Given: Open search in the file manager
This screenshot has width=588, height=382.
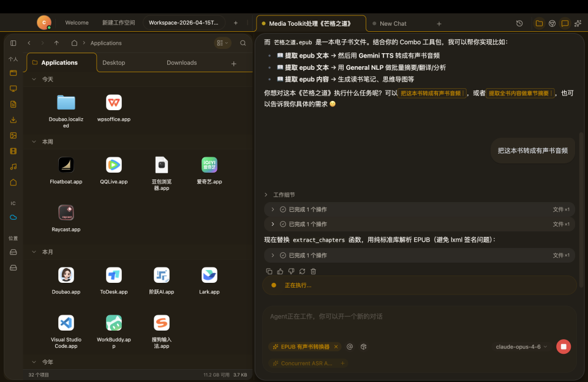Looking at the screenshot, I should tap(243, 43).
